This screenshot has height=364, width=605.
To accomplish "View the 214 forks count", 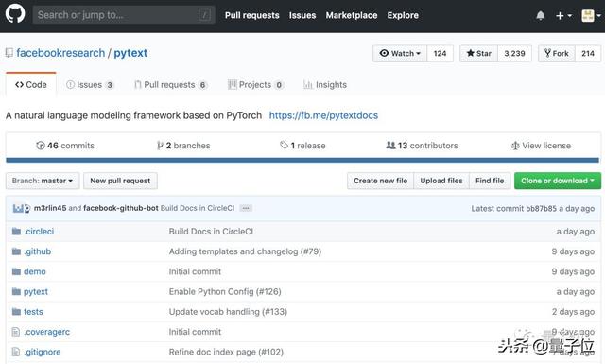I will [588, 53].
